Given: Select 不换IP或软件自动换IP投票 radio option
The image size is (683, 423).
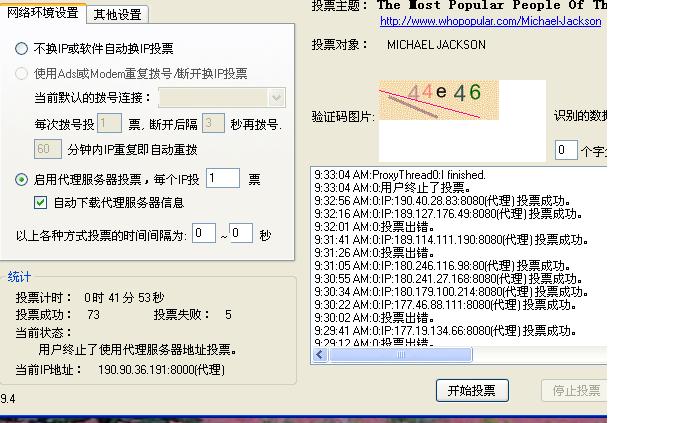Looking at the screenshot, I should coord(22,48).
